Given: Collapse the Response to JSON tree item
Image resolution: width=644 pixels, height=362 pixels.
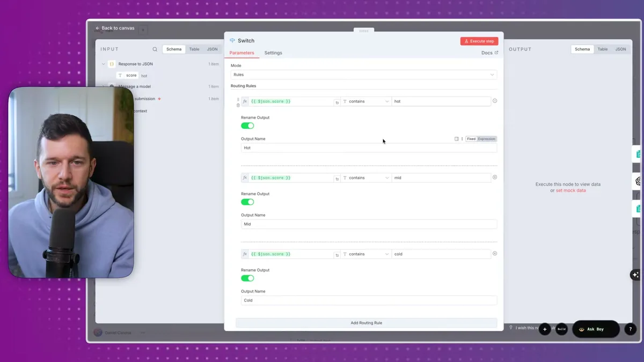Looking at the screenshot, I should tap(104, 64).
